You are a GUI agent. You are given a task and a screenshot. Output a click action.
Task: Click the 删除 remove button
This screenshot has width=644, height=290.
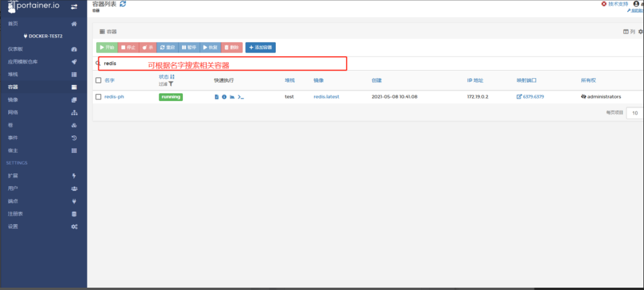pos(231,47)
